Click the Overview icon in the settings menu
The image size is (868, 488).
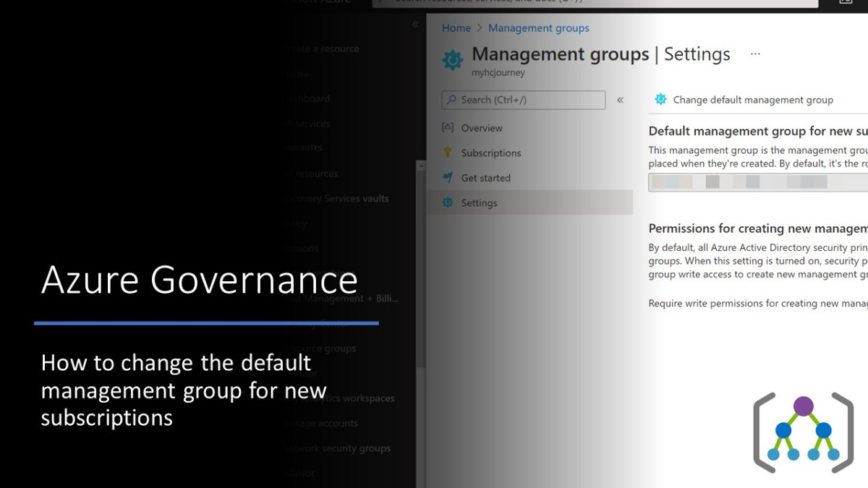pos(446,128)
